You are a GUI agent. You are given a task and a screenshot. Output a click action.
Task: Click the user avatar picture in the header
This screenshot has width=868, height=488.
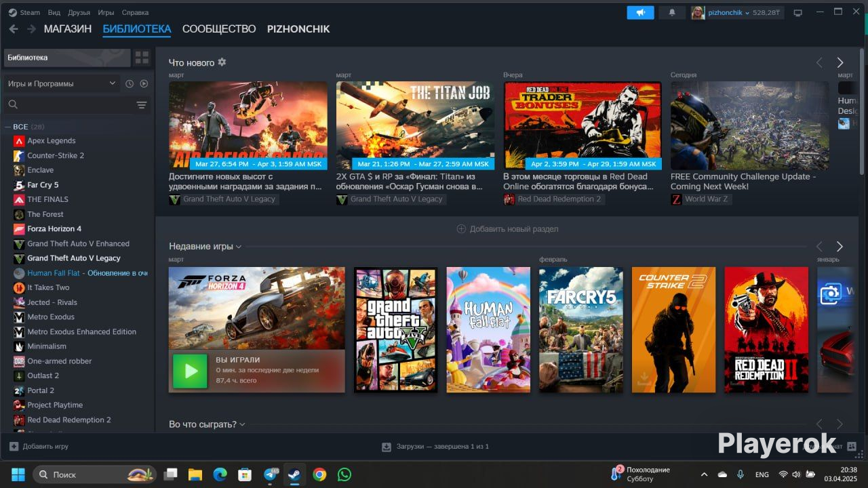point(698,13)
